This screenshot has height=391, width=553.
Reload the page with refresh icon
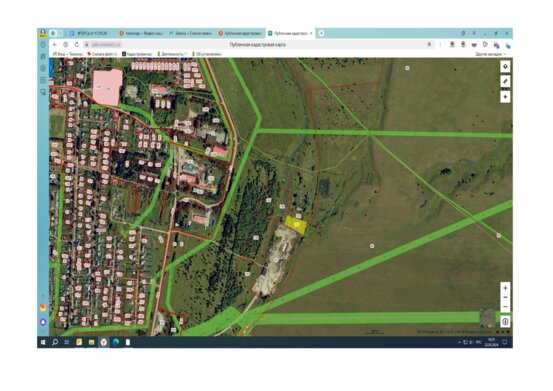[77, 44]
